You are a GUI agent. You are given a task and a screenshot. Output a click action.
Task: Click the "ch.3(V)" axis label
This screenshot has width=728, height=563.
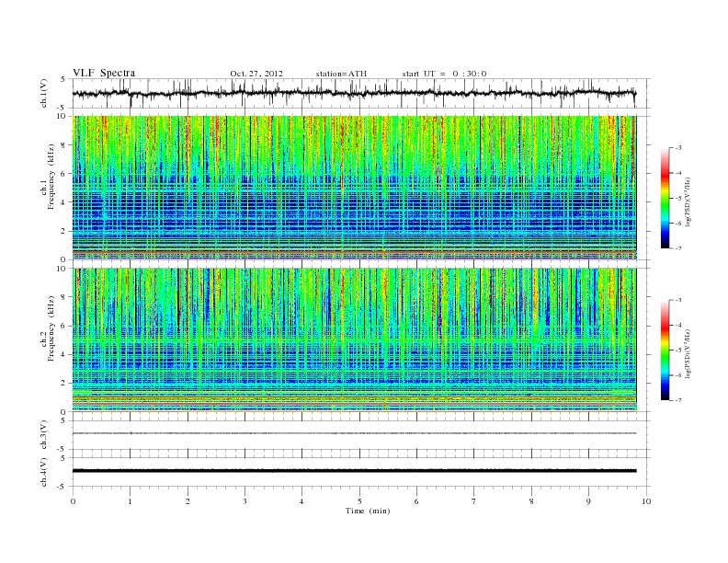[44, 435]
